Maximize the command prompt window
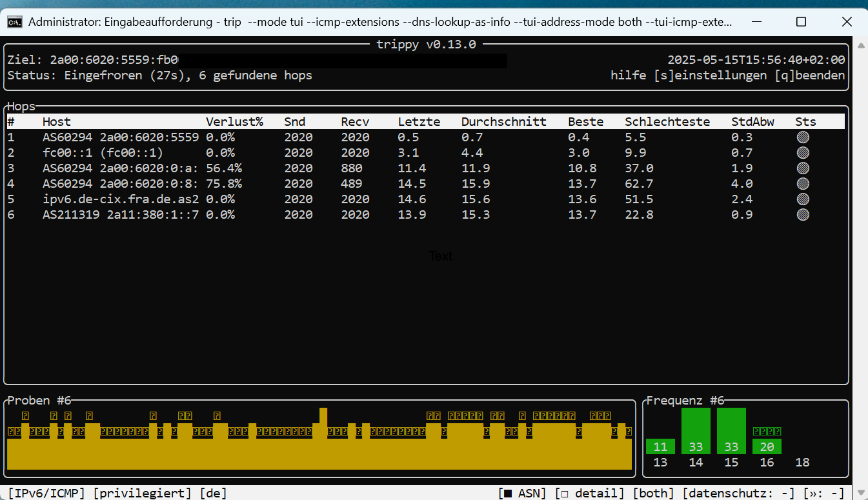868x500 pixels. tap(801, 22)
